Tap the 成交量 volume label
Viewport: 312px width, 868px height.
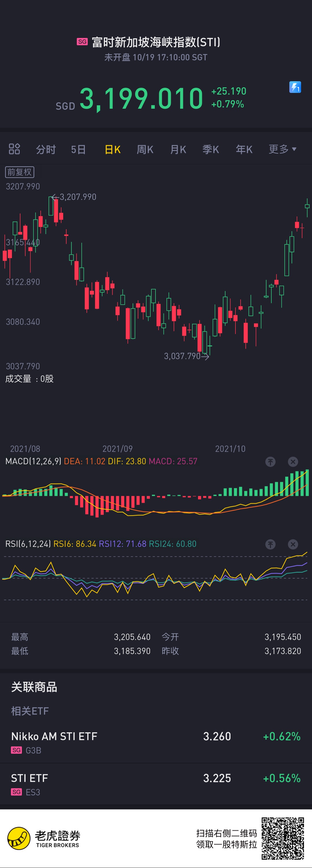29,379
